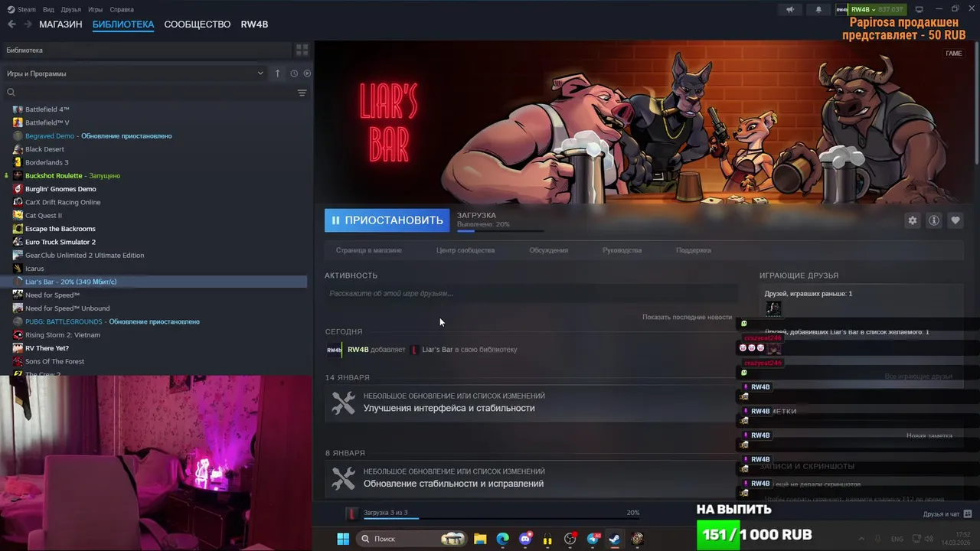Open the Игры menu
980x551 pixels.
[x=96, y=9]
